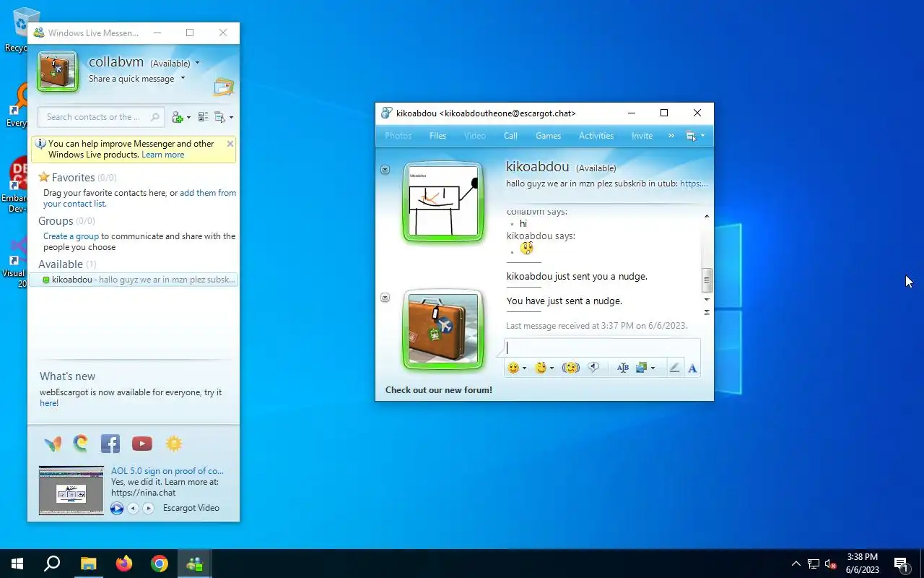Record a voice clip
This screenshot has width=924, height=578.
click(x=593, y=368)
